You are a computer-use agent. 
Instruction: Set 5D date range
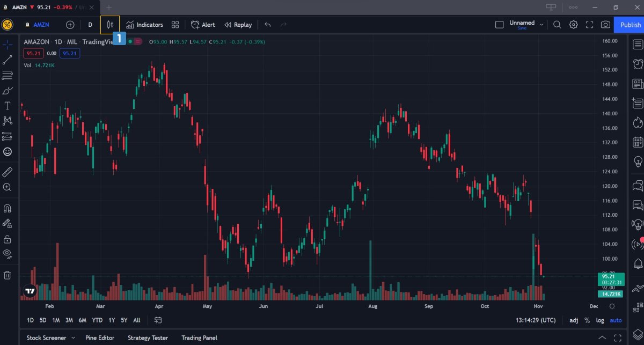tap(43, 320)
